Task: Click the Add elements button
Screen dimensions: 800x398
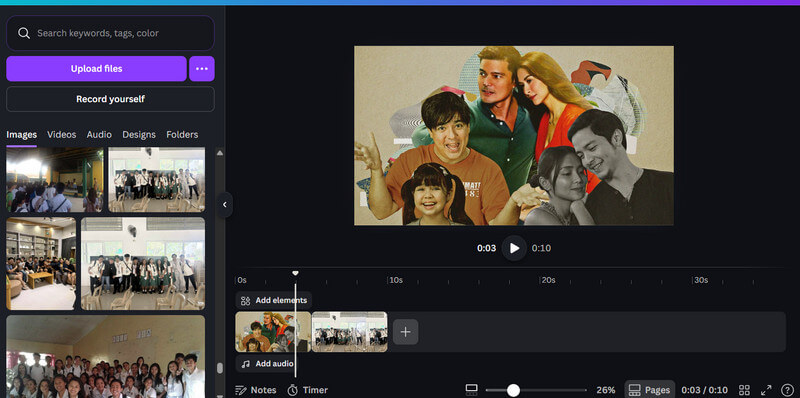Action: coord(273,301)
